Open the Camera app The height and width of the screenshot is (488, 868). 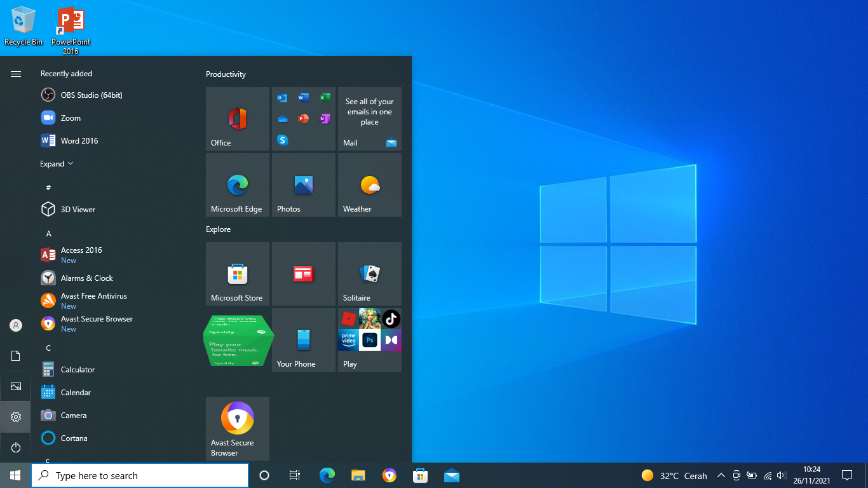tap(113, 416)
